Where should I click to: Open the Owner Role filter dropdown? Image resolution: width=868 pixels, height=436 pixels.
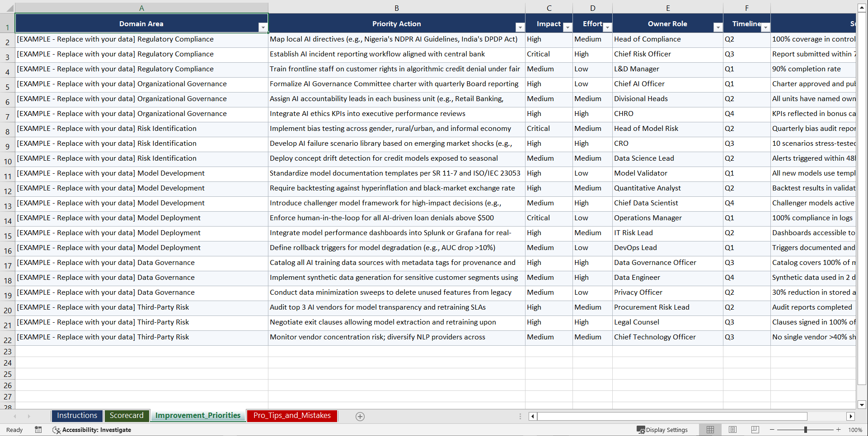click(718, 27)
